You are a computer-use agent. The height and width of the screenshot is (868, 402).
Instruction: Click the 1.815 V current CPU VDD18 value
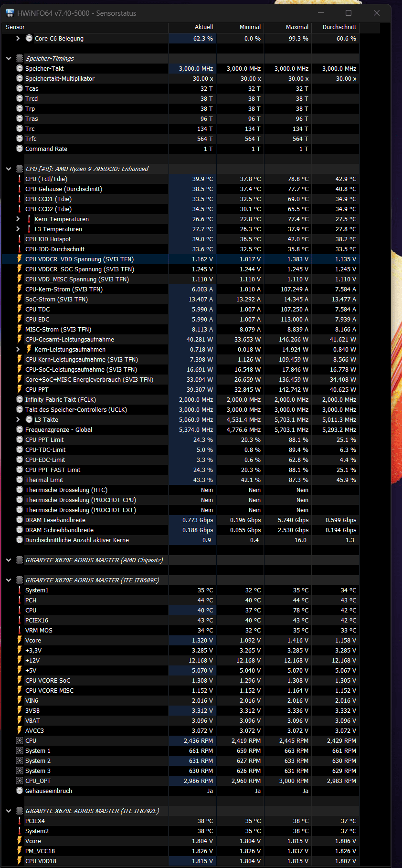click(x=202, y=861)
